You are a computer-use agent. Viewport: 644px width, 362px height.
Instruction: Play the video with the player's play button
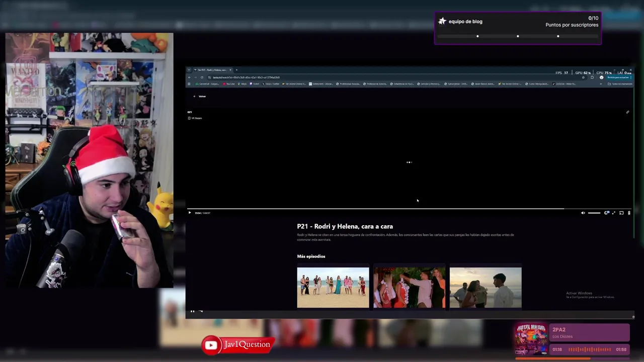point(190,213)
